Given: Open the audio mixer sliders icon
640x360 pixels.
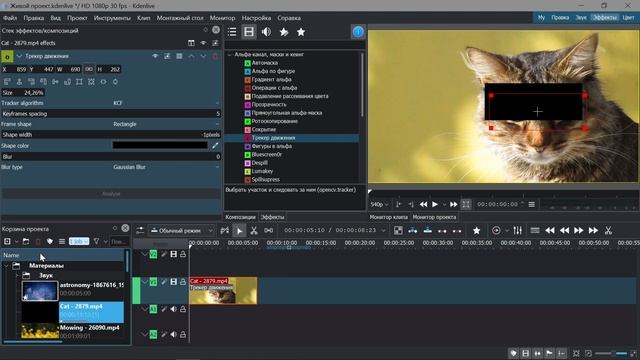Looking at the screenshot, I should click(518, 231).
